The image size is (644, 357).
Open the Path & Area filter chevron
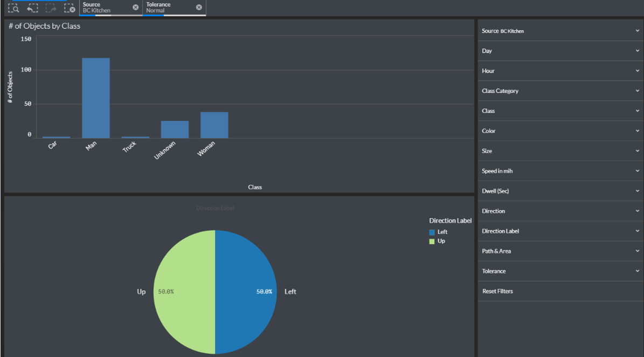click(x=638, y=251)
